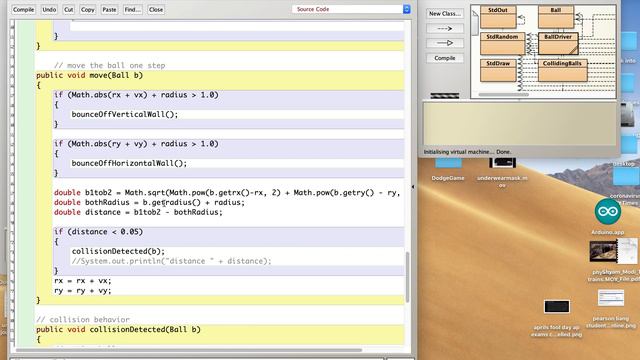Image resolution: width=640 pixels, height=360 pixels.
Task: Click the commented System.out.println line
Action: click(171, 261)
